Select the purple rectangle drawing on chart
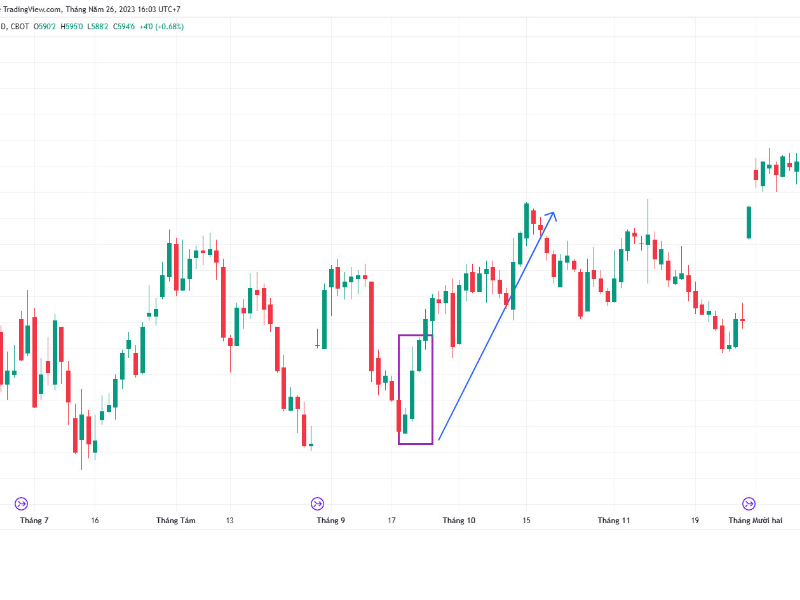Viewport: 800px width, 600px height. tap(399, 390)
